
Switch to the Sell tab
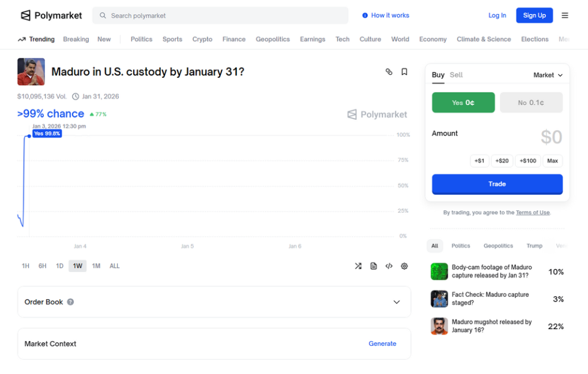(x=456, y=74)
